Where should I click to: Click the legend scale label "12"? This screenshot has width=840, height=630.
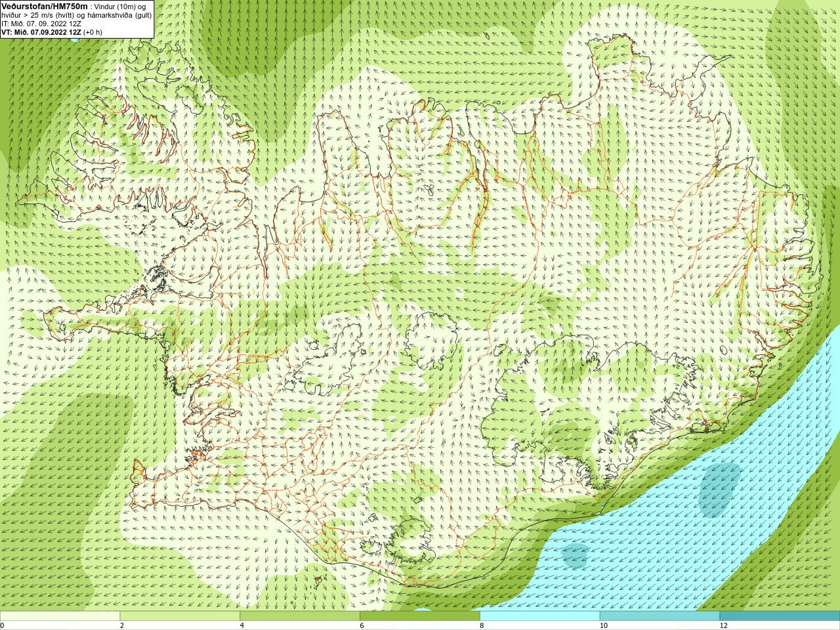724,625
